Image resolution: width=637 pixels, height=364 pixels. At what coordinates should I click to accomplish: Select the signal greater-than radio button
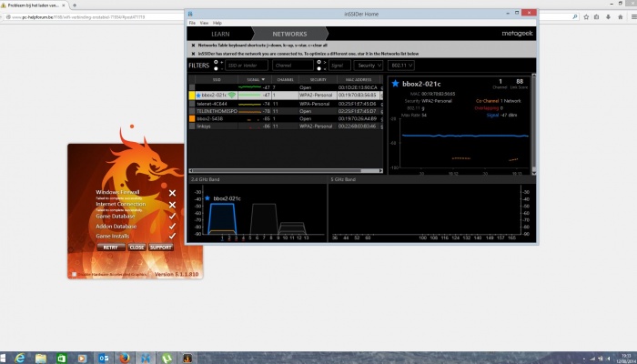click(318, 62)
